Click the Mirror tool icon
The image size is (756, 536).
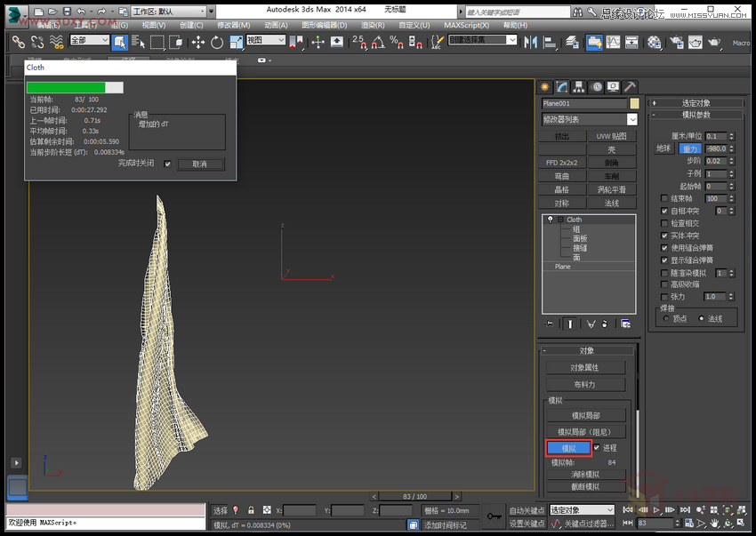[x=528, y=42]
